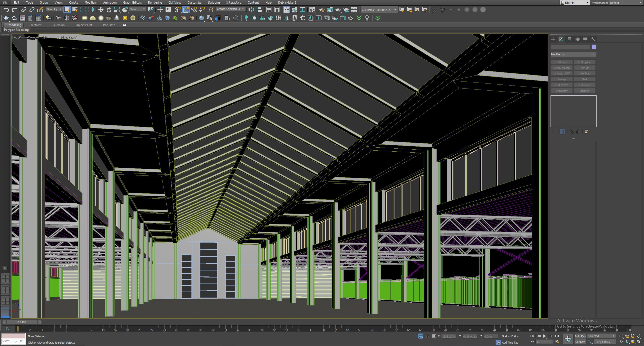644x346 pixels.
Task: Open the Create tab in command panel
Action: click(x=553, y=39)
